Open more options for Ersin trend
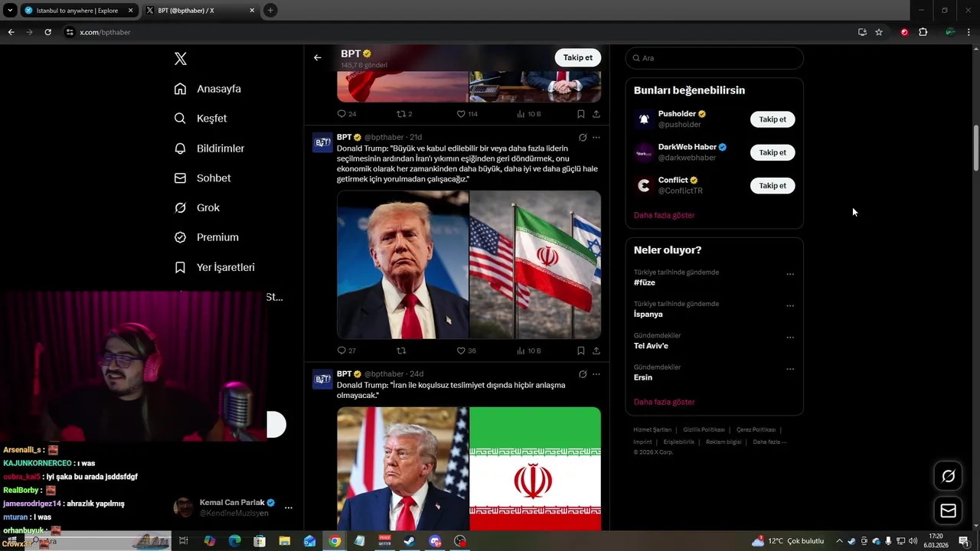The image size is (980, 551). 790,369
